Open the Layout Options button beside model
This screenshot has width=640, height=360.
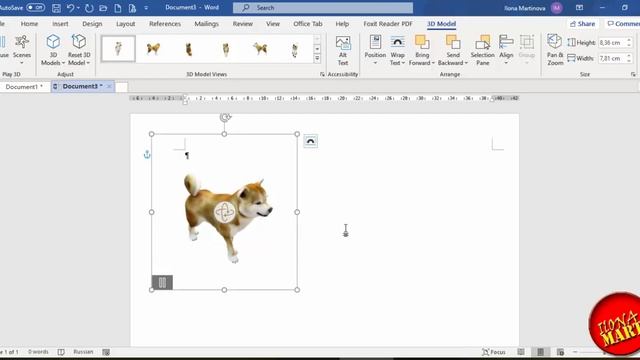pyautogui.click(x=310, y=141)
